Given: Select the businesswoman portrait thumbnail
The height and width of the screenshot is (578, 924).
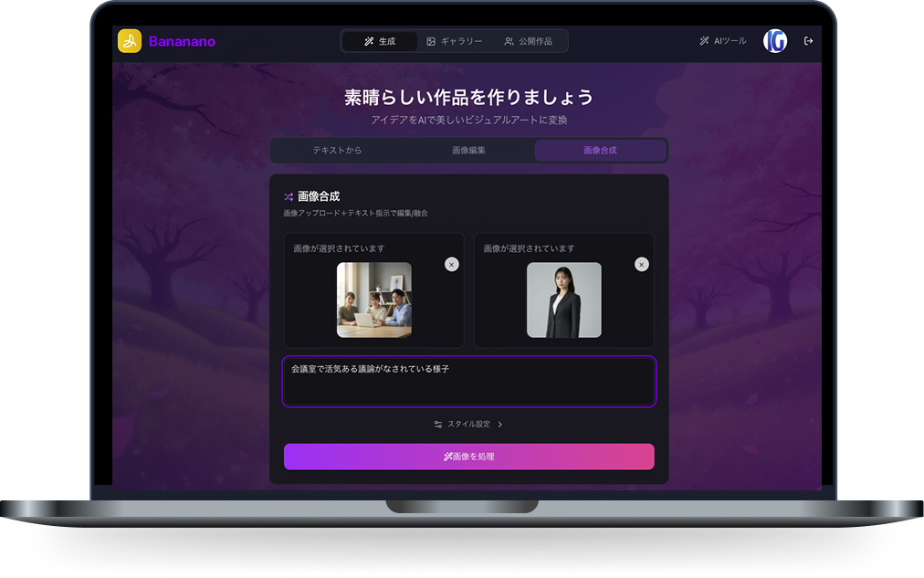Looking at the screenshot, I should tap(562, 300).
